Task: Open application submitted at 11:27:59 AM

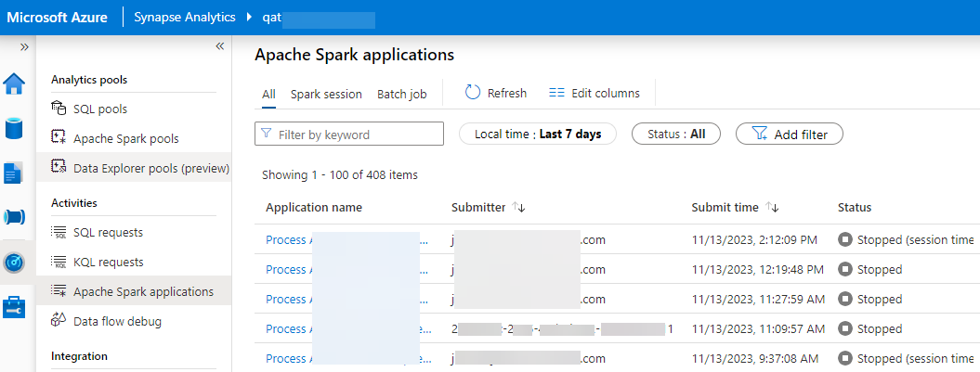Action: click(x=347, y=300)
